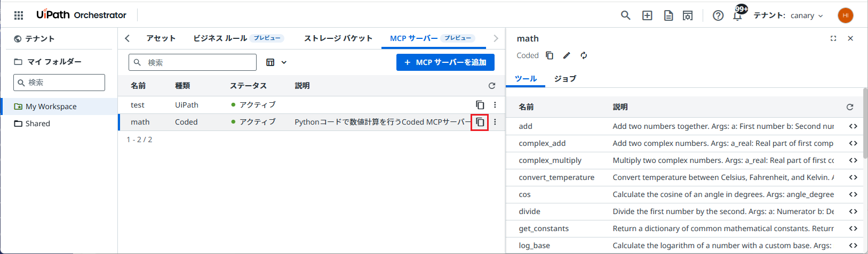Switch to the ツール tab

tap(525, 78)
